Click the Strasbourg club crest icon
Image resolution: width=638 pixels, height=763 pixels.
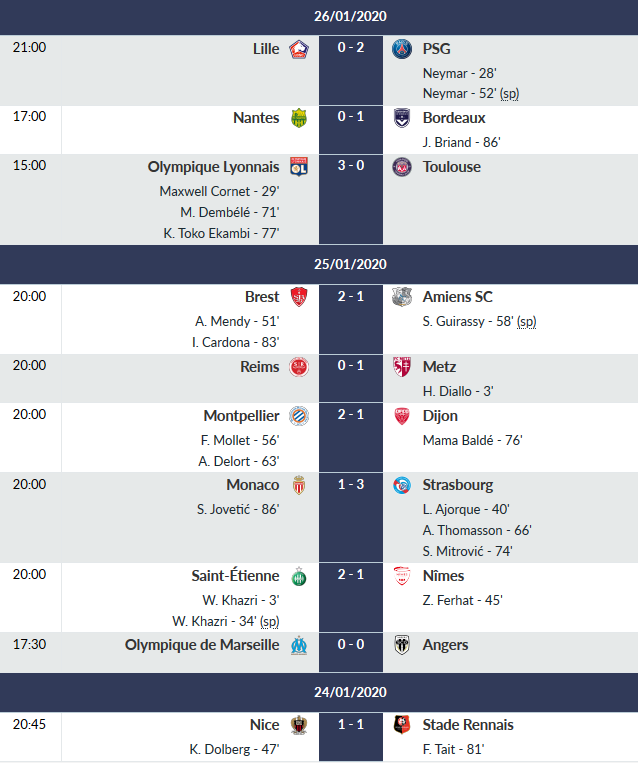click(x=402, y=485)
